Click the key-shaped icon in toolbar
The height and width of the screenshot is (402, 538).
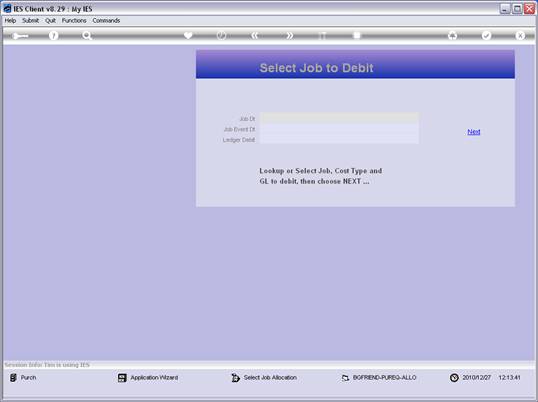click(20, 36)
